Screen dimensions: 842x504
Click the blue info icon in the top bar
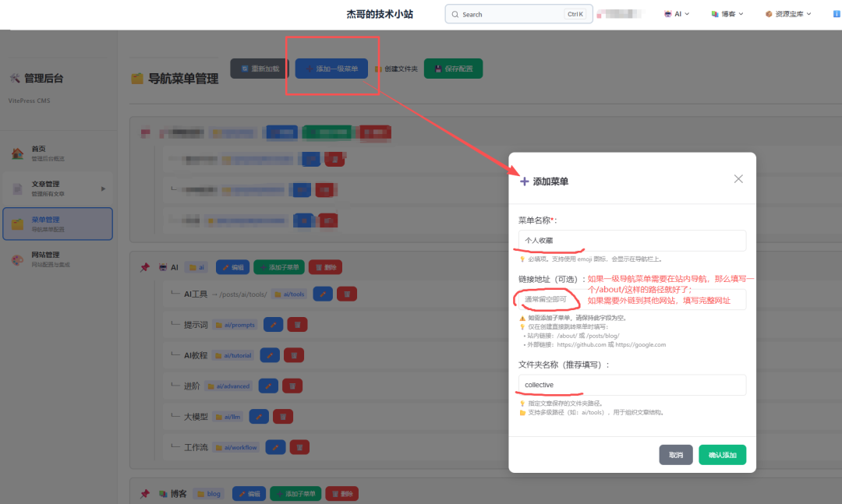[x=835, y=13]
